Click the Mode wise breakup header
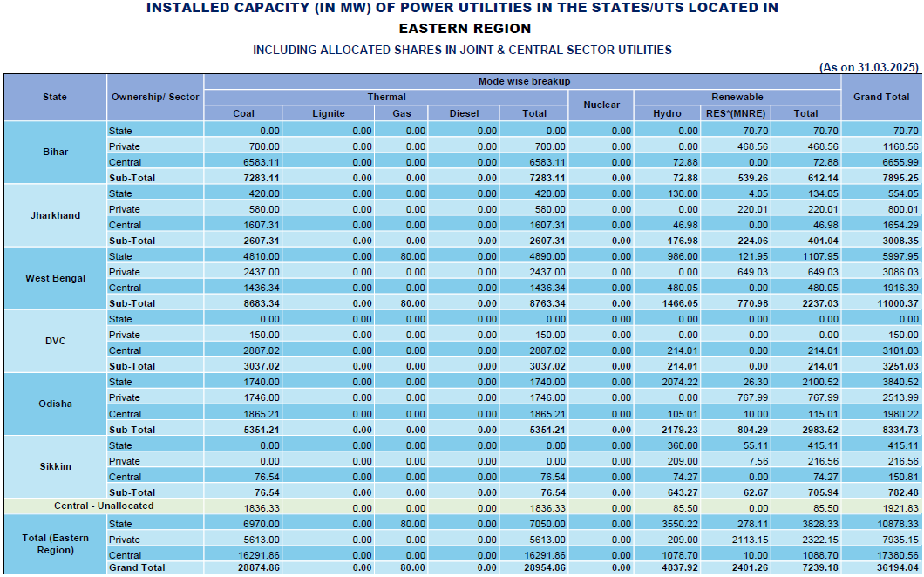 pos(523,81)
